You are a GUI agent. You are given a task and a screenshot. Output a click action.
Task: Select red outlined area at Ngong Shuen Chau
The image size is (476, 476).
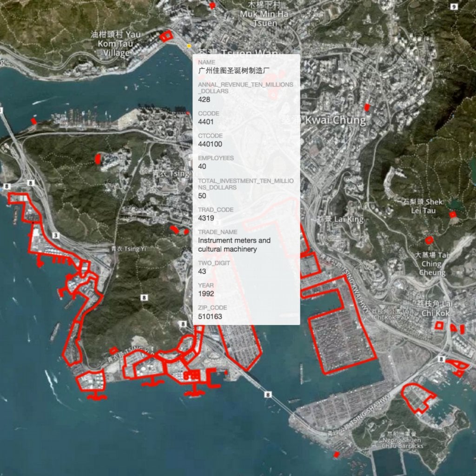(417, 397)
